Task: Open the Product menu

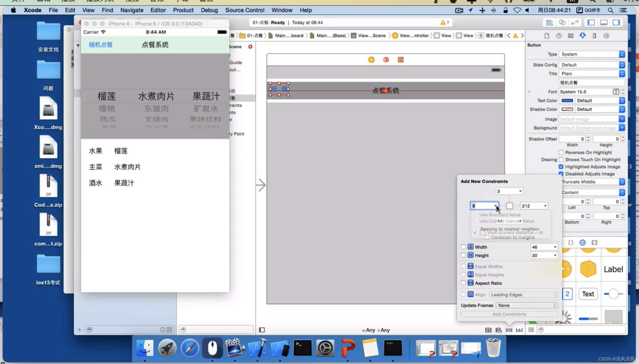Action: pyautogui.click(x=183, y=10)
